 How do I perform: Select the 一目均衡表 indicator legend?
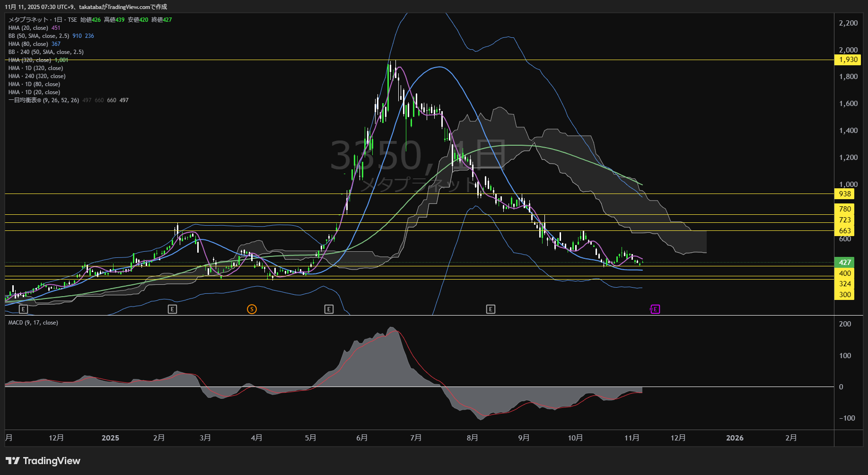(x=44, y=100)
